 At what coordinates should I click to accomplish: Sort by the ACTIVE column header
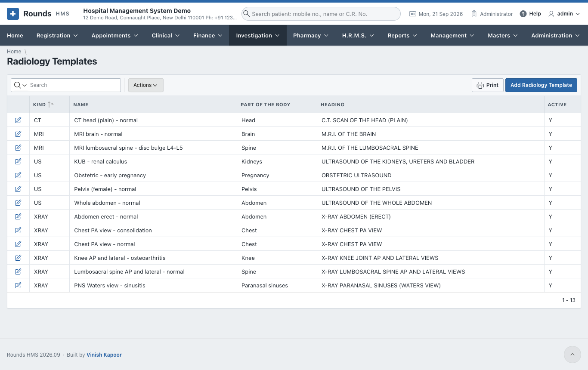point(557,105)
